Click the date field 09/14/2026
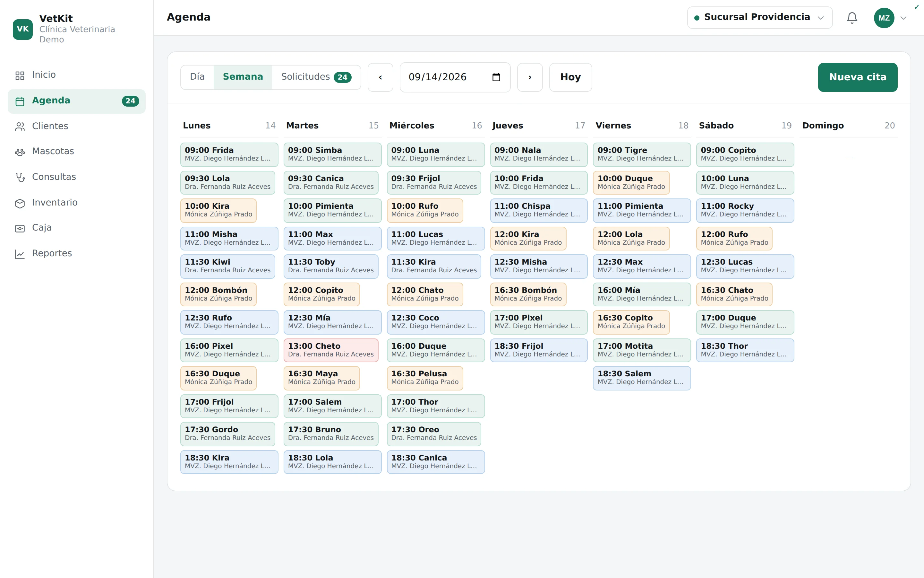The image size is (924, 578). [x=455, y=77]
